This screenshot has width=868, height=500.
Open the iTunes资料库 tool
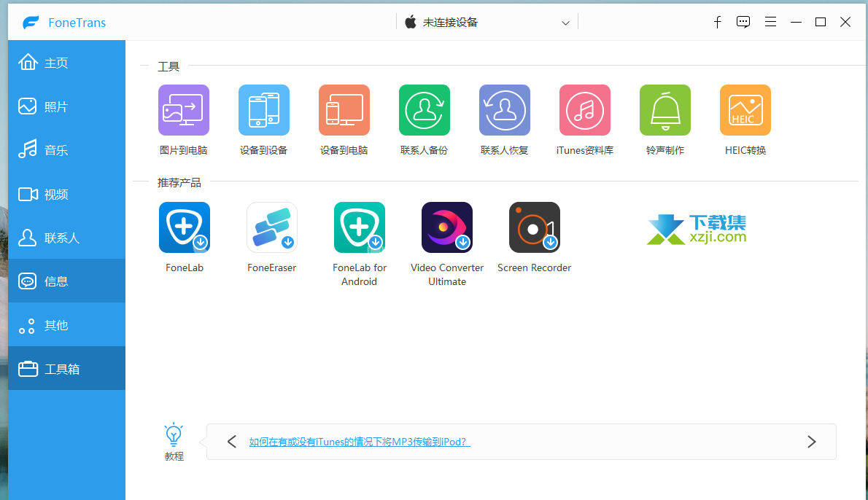[585, 110]
